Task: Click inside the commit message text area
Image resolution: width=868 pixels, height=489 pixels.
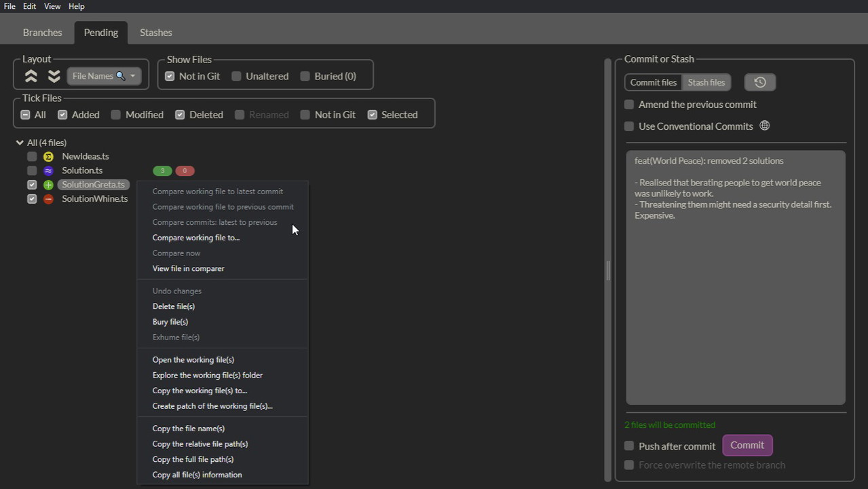Action: 735,306
